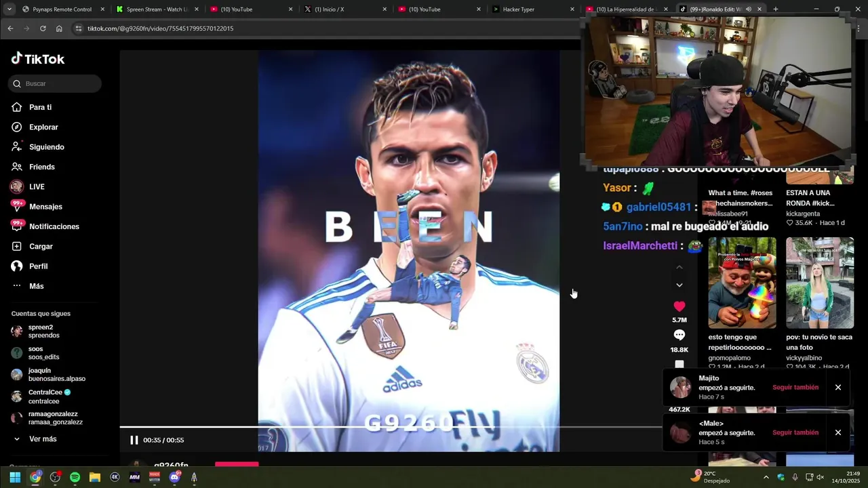The image size is (868, 488).
Task: Open the TikTok logo home link
Action: 38,59
